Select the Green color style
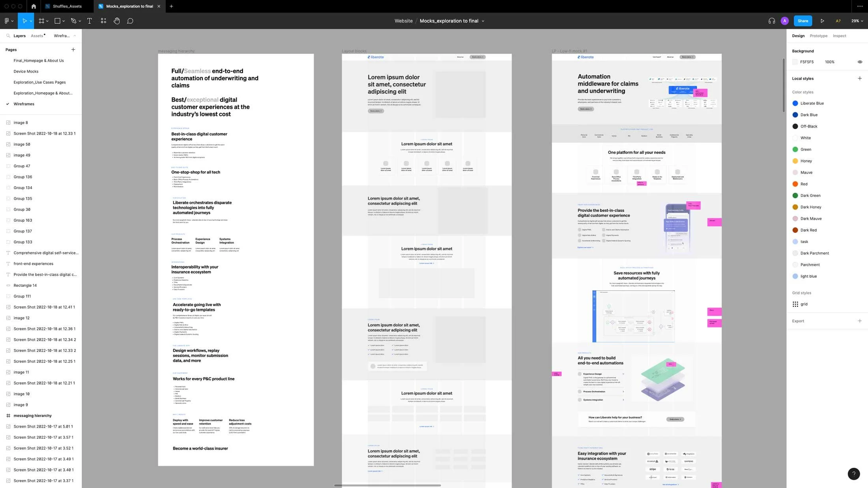The width and height of the screenshot is (868, 488). pos(806,150)
